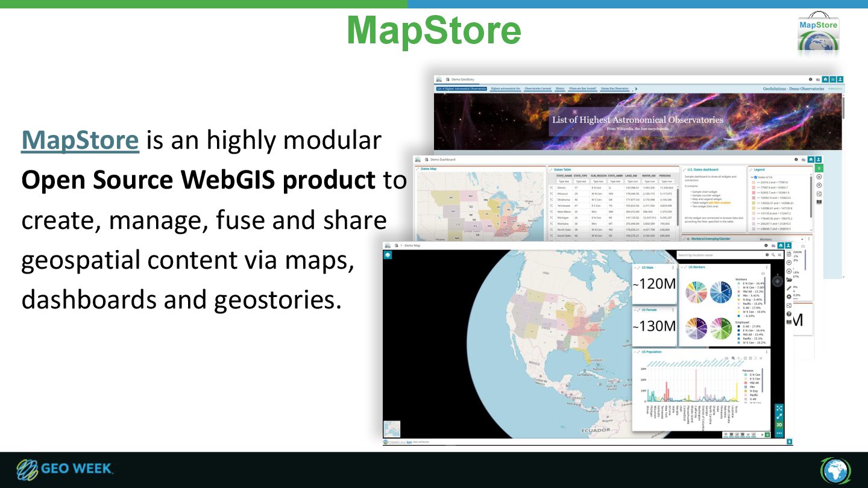Image resolution: width=868 pixels, height=488 pixels.
Task: Open the layers panel in Demo Map
Action: pyautogui.click(x=388, y=255)
